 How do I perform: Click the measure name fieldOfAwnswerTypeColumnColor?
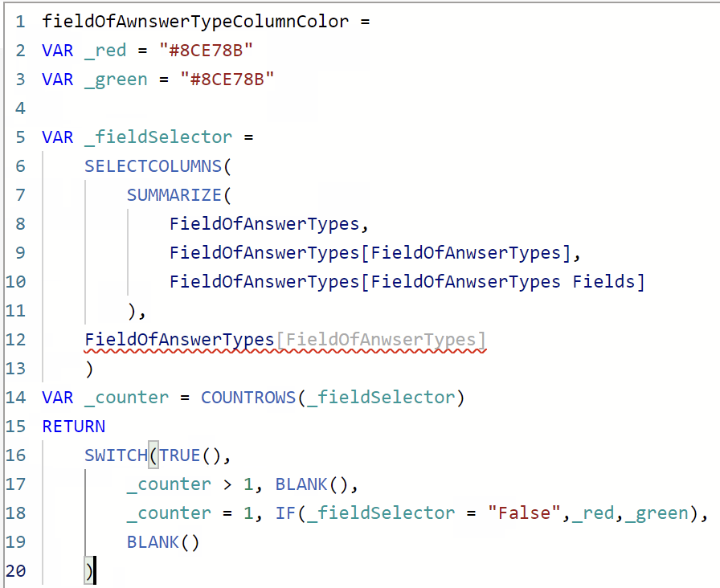tap(195, 22)
